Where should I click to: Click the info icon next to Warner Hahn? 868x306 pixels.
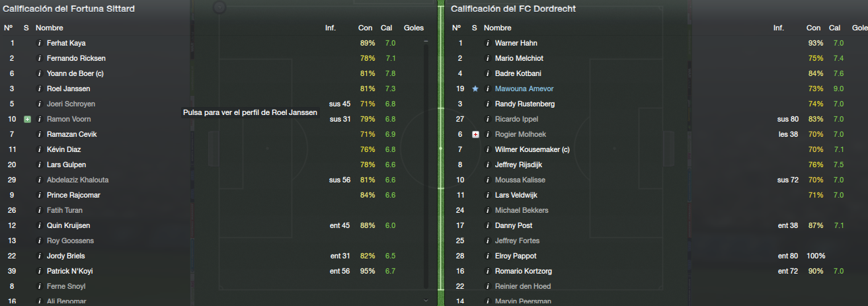click(487, 43)
